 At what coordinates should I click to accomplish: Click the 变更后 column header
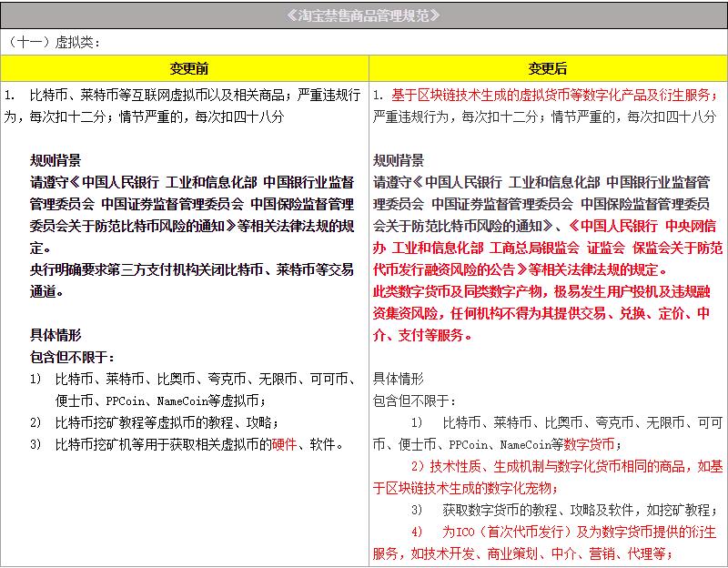[547, 68]
